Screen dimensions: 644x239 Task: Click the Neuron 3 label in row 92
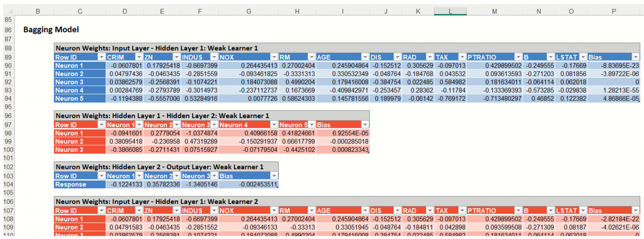(79, 82)
